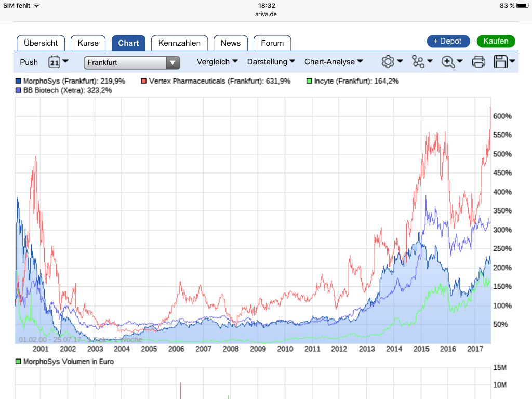Click the 2015 x-axis label

(421, 349)
